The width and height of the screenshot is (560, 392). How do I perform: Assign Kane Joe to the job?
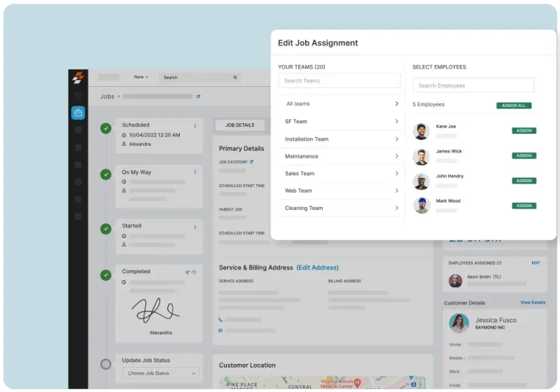pyautogui.click(x=524, y=131)
